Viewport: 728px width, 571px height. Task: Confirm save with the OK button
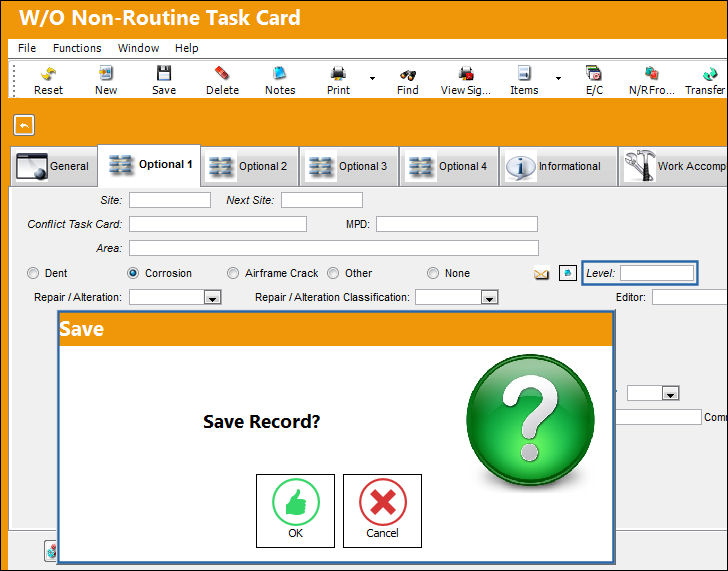pyautogui.click(x=295, y=511)
